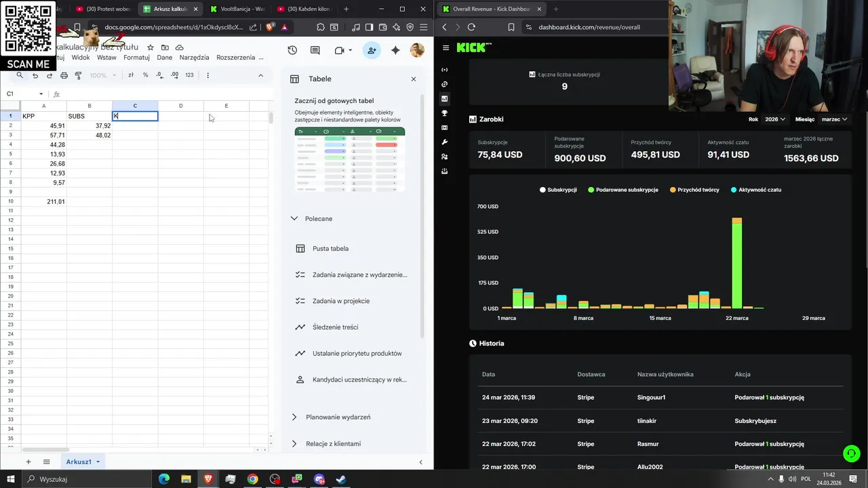Screen dimensions: 868x488
Task: Open Kick sidebar stream broadcast icon
Action: (x=445, y=70)
